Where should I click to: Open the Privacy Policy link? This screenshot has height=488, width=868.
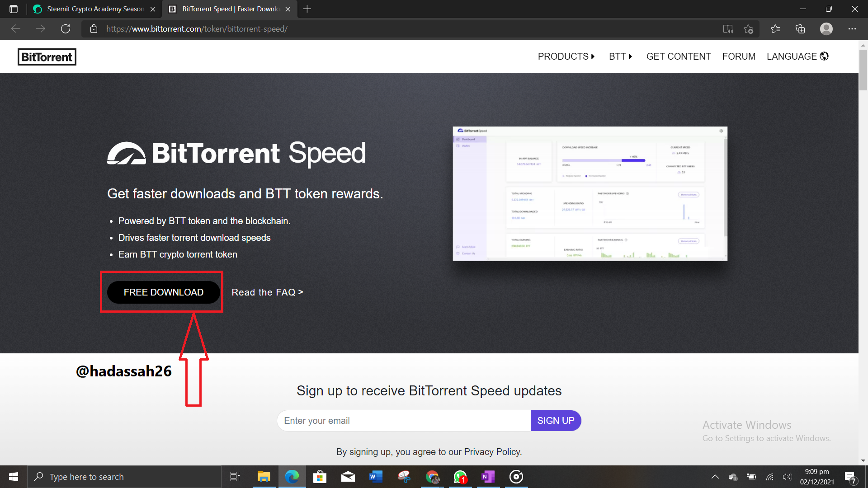click(492, 452)
